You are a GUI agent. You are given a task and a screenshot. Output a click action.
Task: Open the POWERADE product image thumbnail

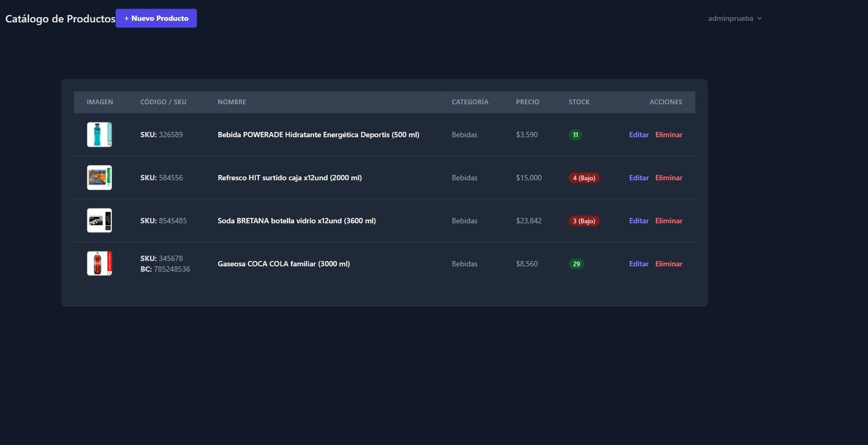[99, 134]
